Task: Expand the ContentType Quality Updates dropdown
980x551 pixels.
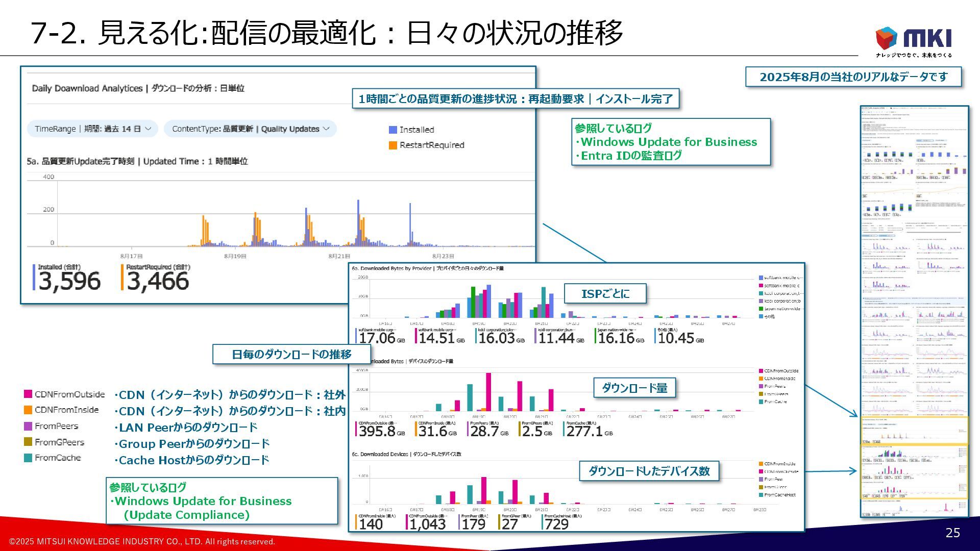Action: click(x=250, y=129)
